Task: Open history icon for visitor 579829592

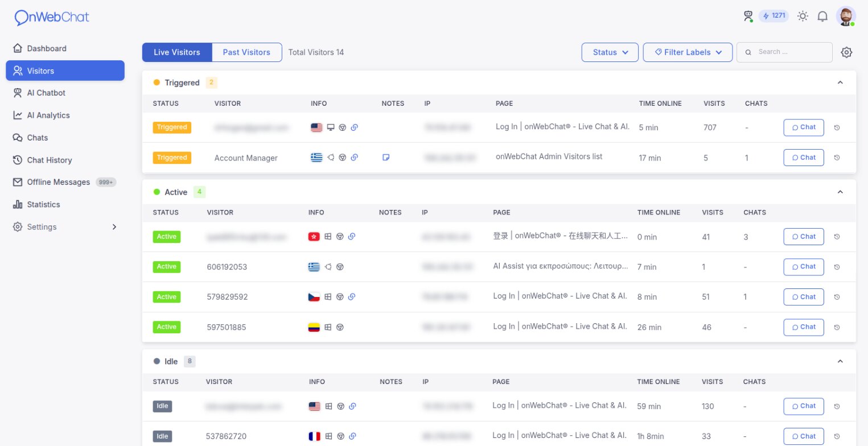Action: click(x=837, y=297)
